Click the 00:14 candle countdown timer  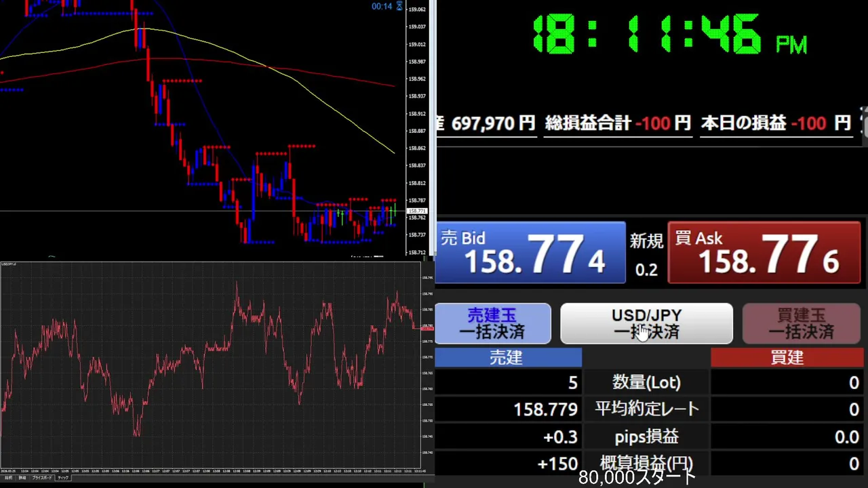pyautogui.click(x=382, y=6)
